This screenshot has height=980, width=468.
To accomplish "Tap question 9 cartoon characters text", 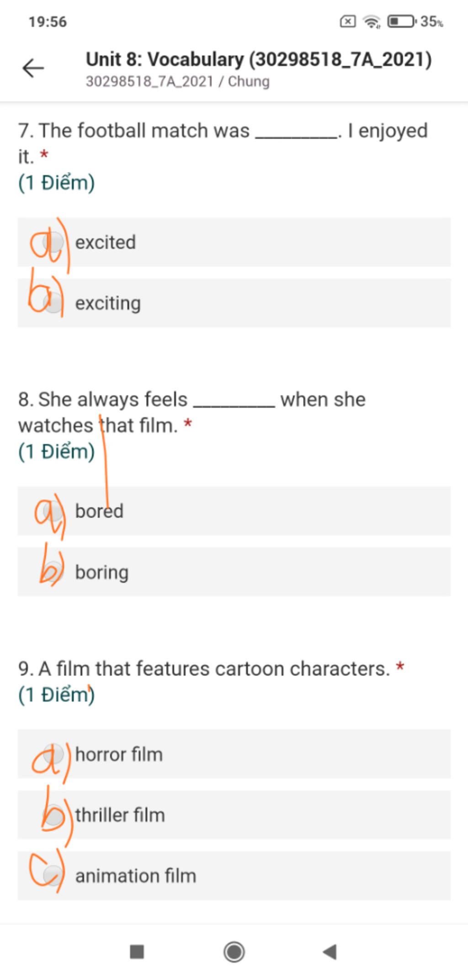I will [204, 669].
